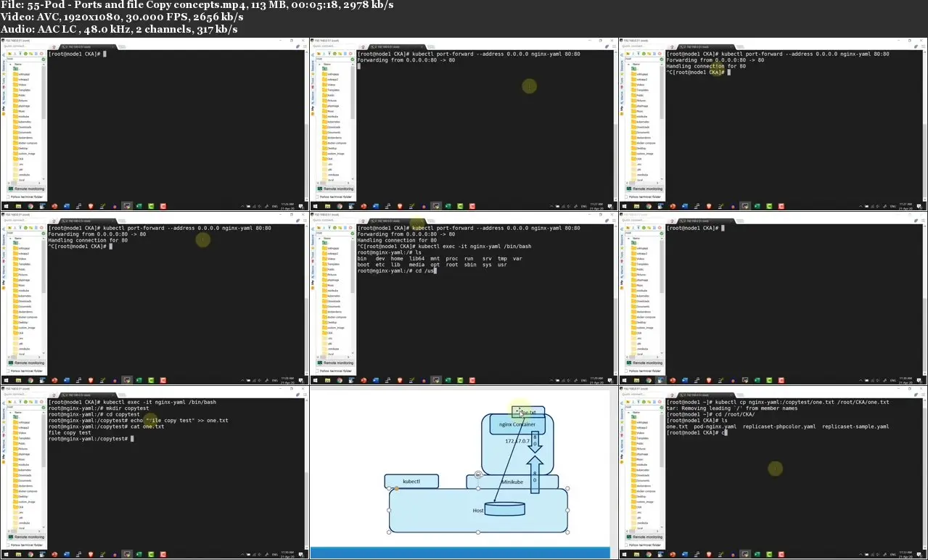
Task: Select the Minikube box in the diagram
Action: click(x=512, y=482)
